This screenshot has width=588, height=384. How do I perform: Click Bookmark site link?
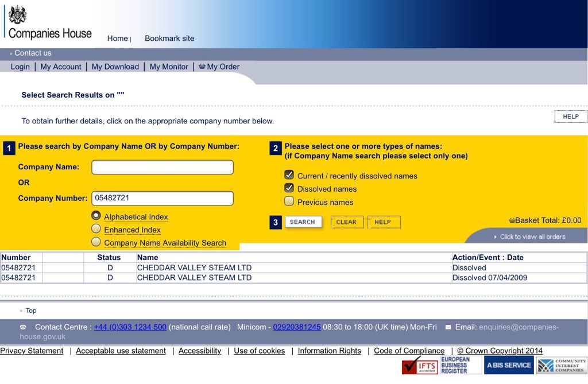[169, 38]
